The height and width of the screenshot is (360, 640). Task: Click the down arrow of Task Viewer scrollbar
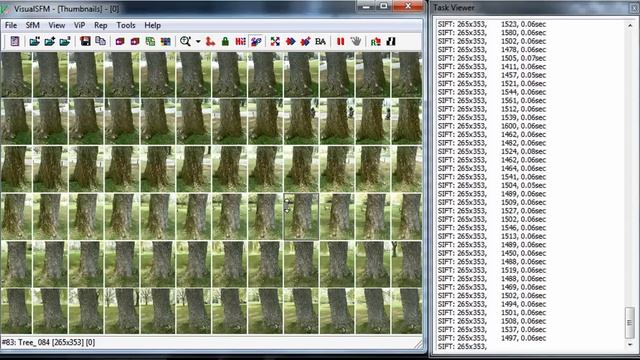(630, 345)
